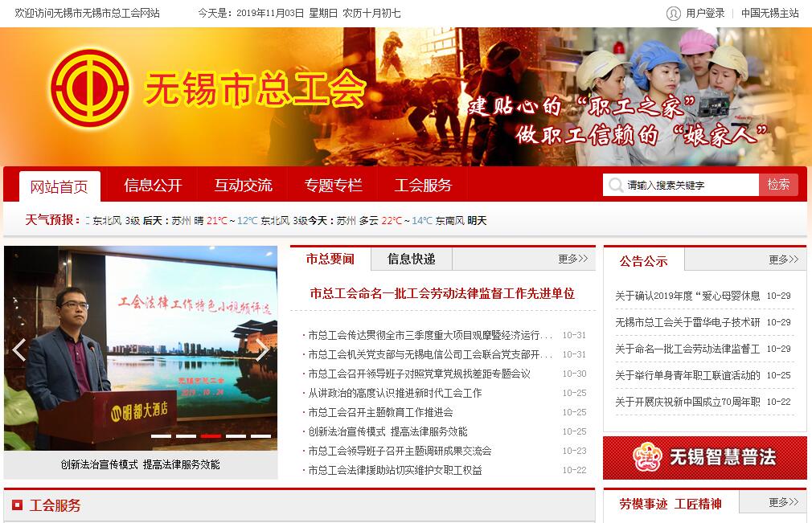Expand 更多>> in the 公告公示 panel
The image size is (812, 523).
[x=783, y=259]
